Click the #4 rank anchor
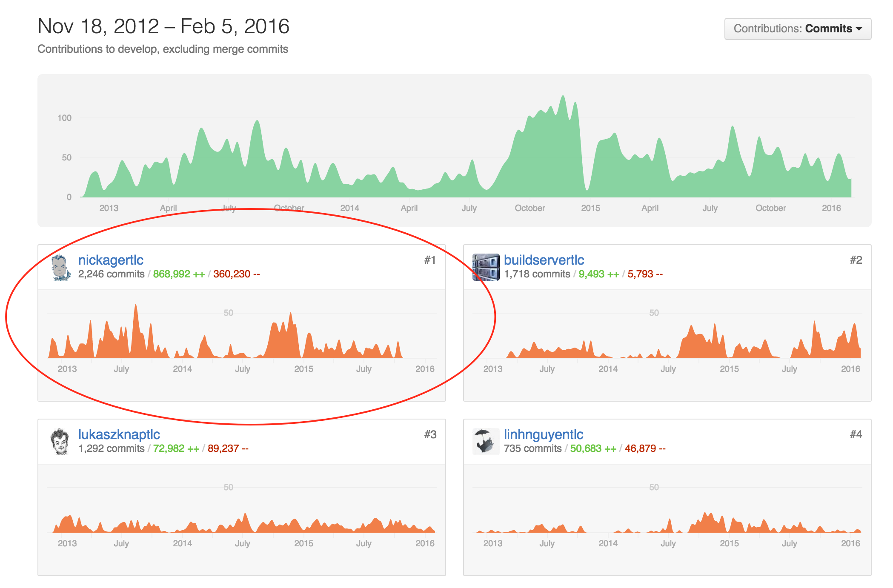The height and width of the screenshot is (588, 893). [856, 435]
